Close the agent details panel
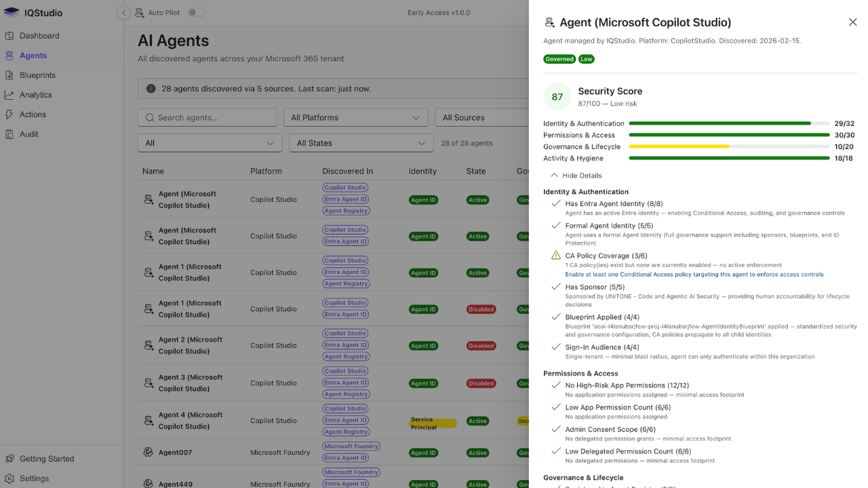This screenshot has height=488, width=868. point(853,22)
